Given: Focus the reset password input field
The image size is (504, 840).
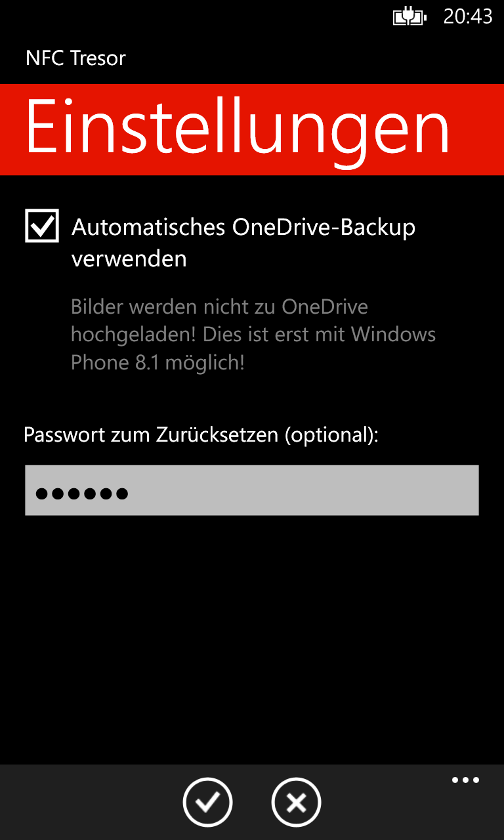Looking at the screenshot, I should (x=252, y=490).
